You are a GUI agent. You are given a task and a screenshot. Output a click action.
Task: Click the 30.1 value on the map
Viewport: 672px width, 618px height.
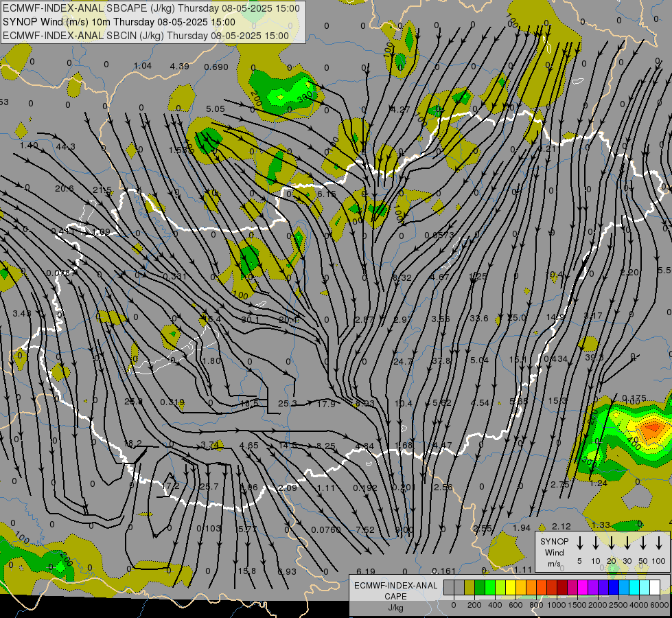(251, 319)
